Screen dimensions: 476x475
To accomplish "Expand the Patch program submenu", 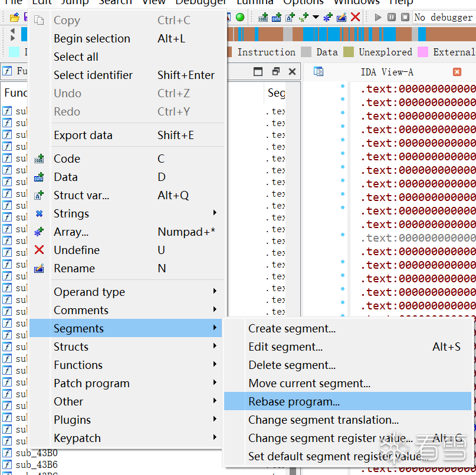I will (x=127, y=383).
